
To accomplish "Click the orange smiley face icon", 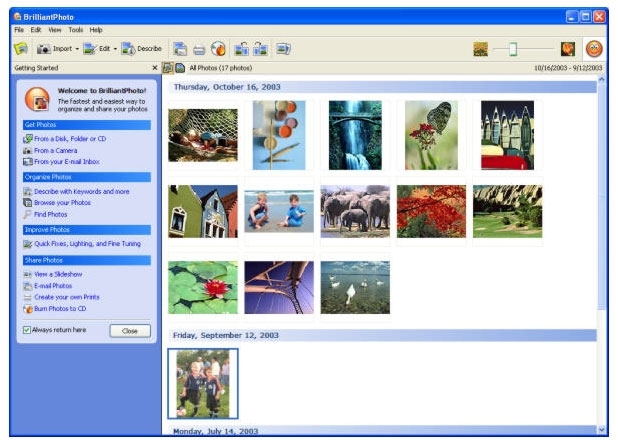I will 594,49.
